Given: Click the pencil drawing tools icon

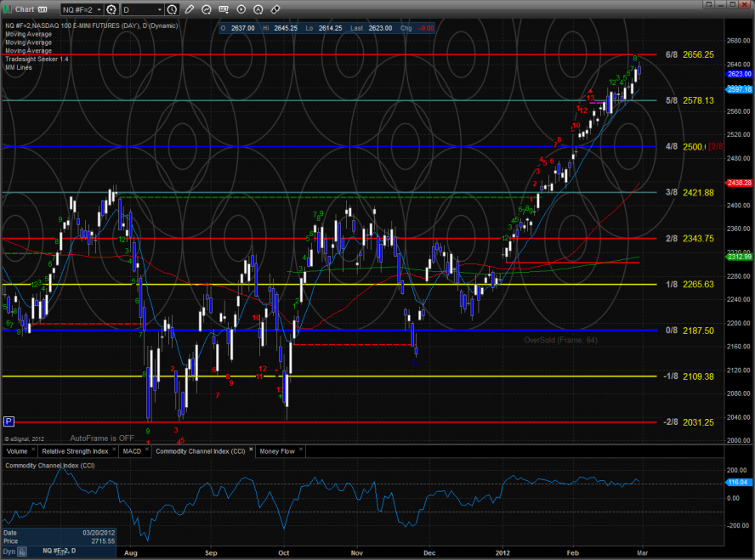Looking at the screenshot, I should [187, 10].
